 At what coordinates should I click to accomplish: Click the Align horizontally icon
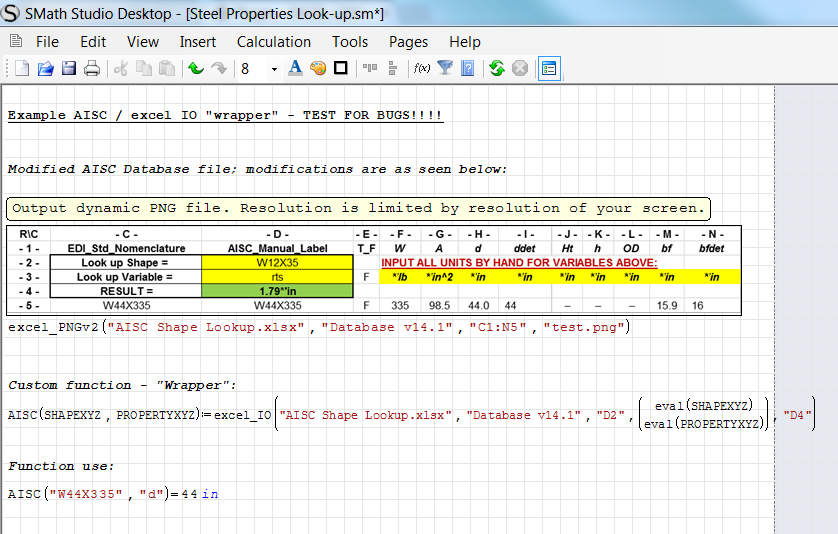click(x=370, y=68)
